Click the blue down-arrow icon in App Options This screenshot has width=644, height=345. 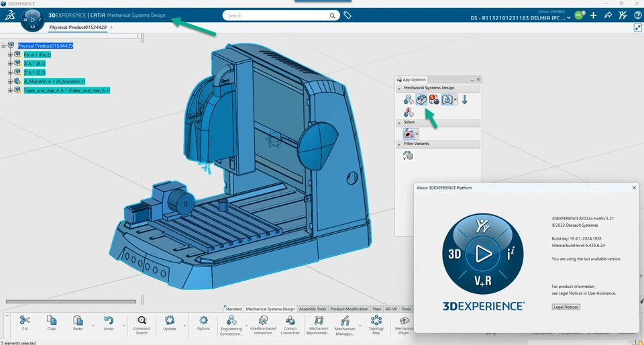[x=464, y=99]
